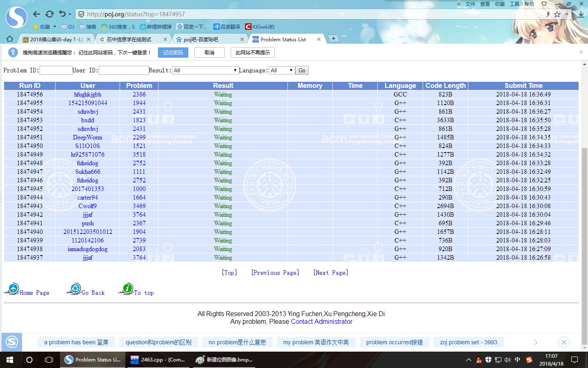Open the 哔哩哔哩弹 bookmark
The height and width of the screenshot is (368, 588).
tap(156, 27)
